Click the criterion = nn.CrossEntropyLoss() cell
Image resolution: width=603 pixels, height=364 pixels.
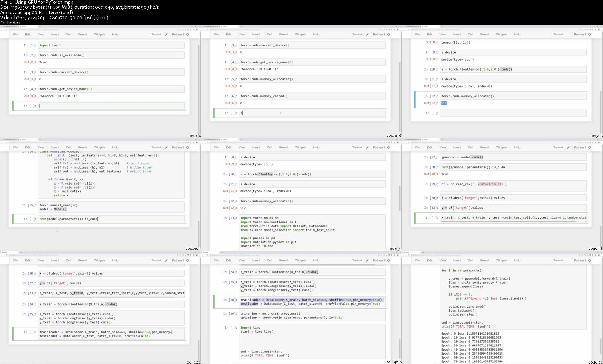point(312,316)
